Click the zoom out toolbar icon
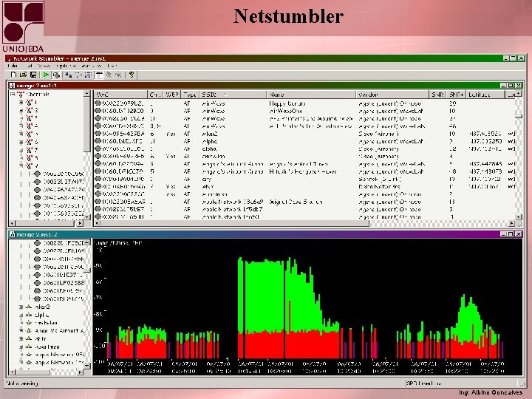532x399 pixels. [x=118, y=75]
